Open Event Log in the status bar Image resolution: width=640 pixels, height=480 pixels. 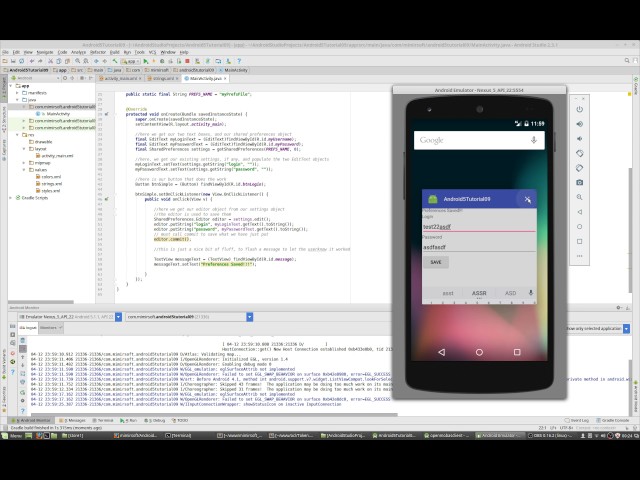click(577, 420)
